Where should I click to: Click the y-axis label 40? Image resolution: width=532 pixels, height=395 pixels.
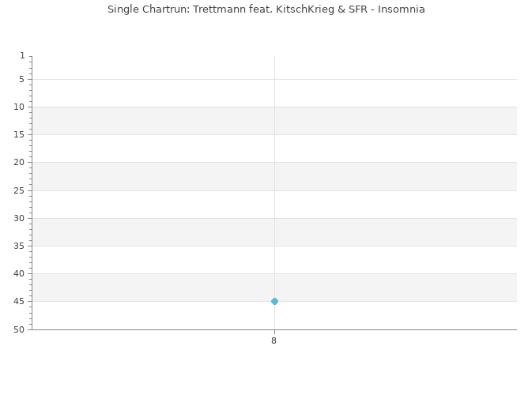(x=19, y=273)
